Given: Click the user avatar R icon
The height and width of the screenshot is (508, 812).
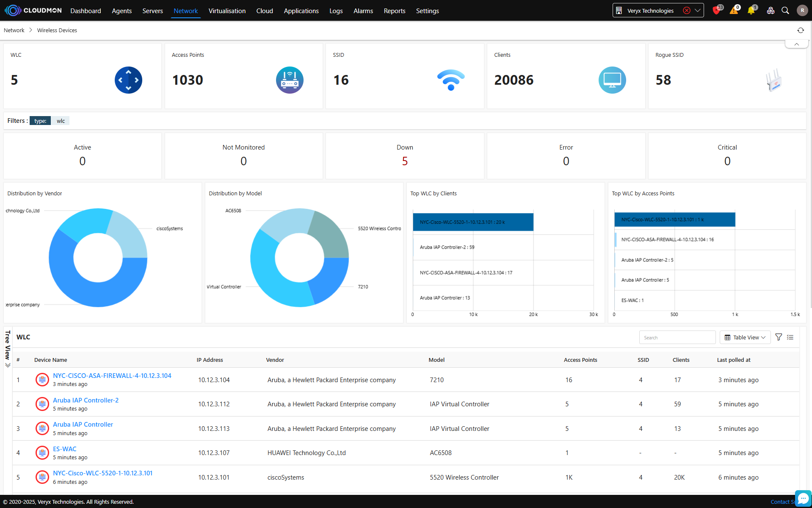Looking at the screenshot, I should (x=802, y=11).
